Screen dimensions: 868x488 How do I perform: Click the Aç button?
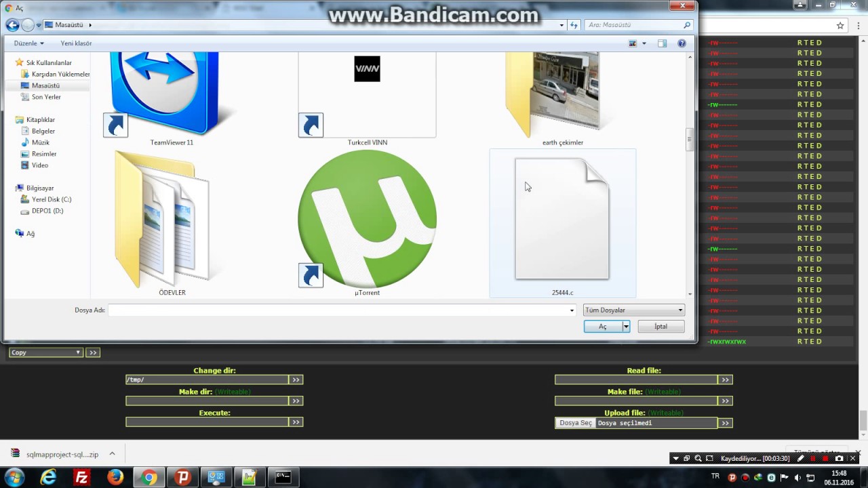pyautogui.click(x=602, y=327)
